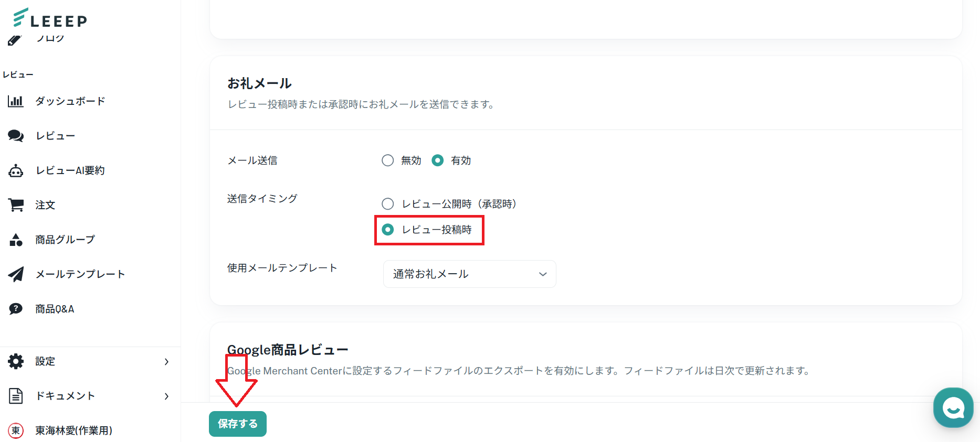
Task: Select レビュー投稿時 timing option
Action: (x=388, y=230)
